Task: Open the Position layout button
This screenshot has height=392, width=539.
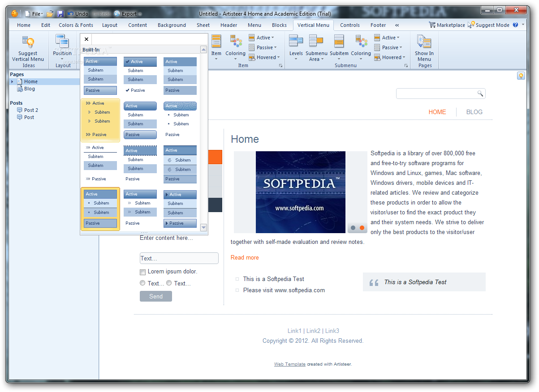Action: pyautogui.click(x=62, y=48)
